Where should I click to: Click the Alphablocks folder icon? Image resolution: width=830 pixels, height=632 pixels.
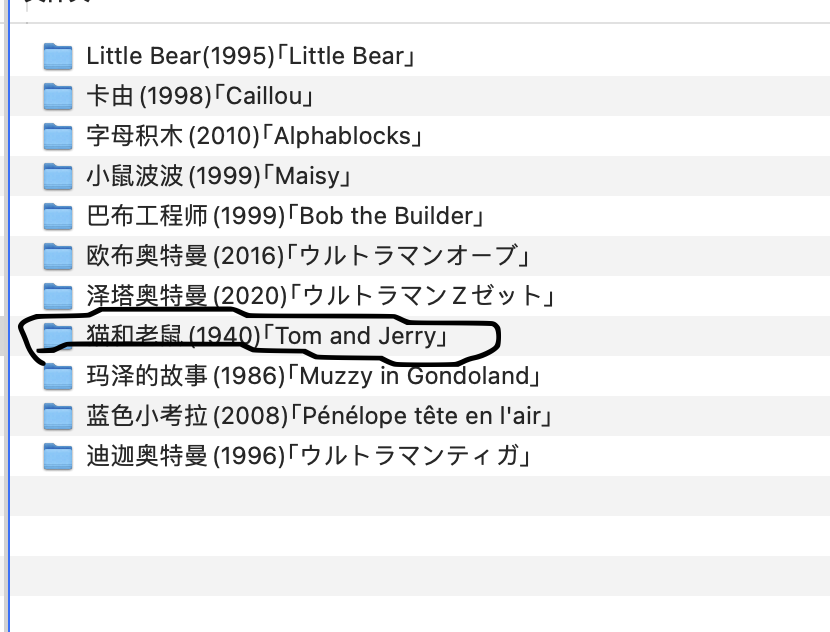pyautogui.click(x=59, y=136)
